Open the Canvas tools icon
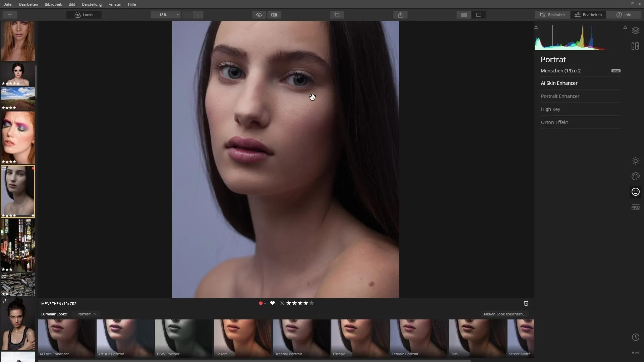644x362 pixels. (x=635, y=46)
